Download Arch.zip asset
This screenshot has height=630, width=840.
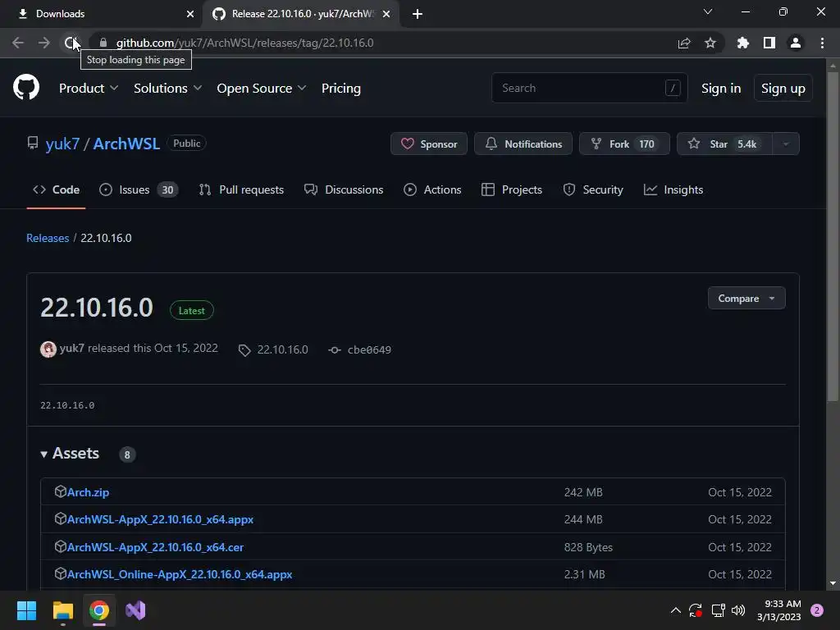click(88, 492)
